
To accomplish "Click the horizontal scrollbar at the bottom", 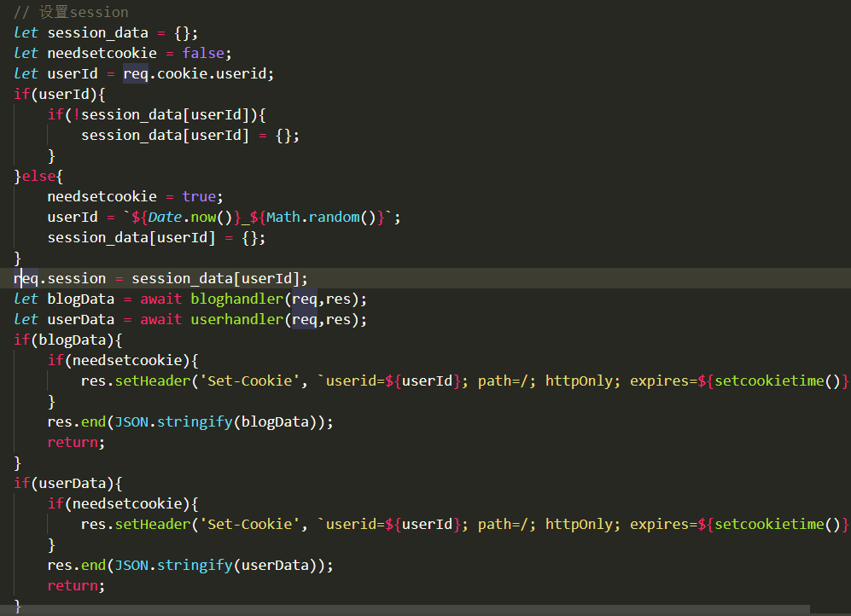I will (405, 611).
